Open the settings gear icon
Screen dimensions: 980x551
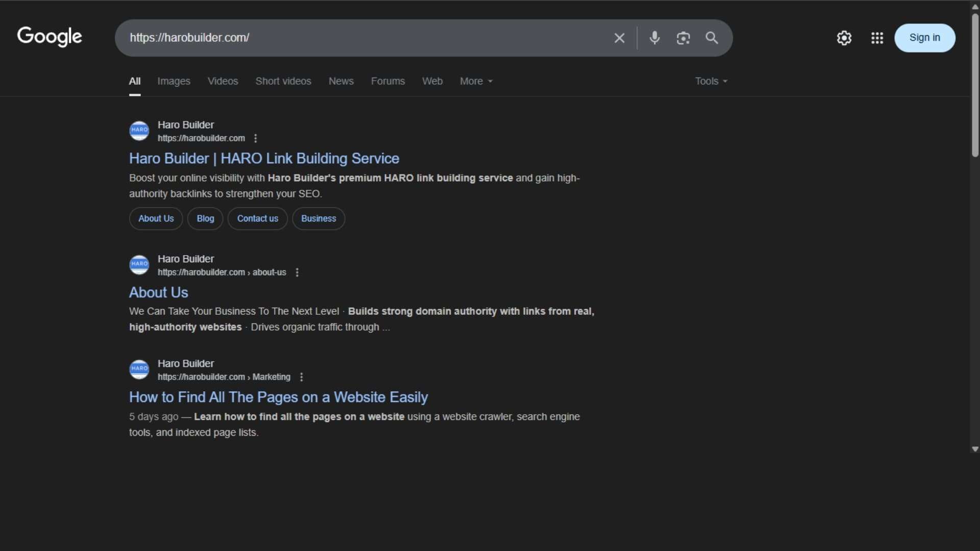pos(844,38)
